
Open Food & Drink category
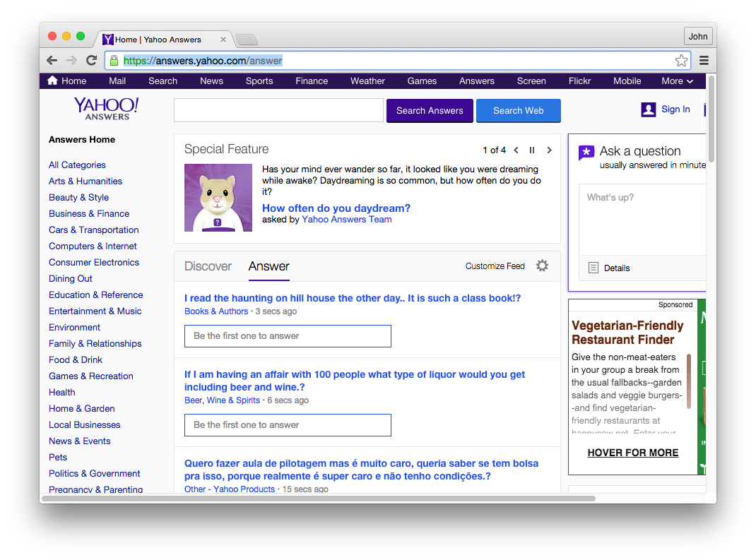76,360
